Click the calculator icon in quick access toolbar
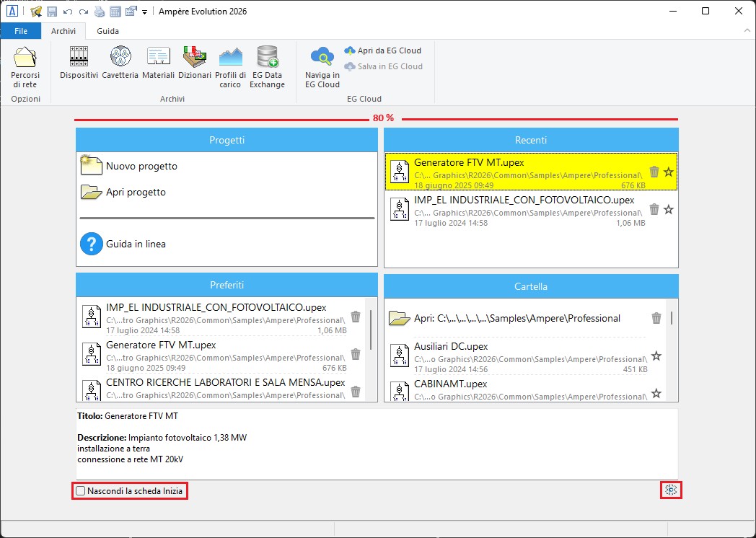Screen dimensions: 756x538 pyautogui.click(x=115, y=11)
